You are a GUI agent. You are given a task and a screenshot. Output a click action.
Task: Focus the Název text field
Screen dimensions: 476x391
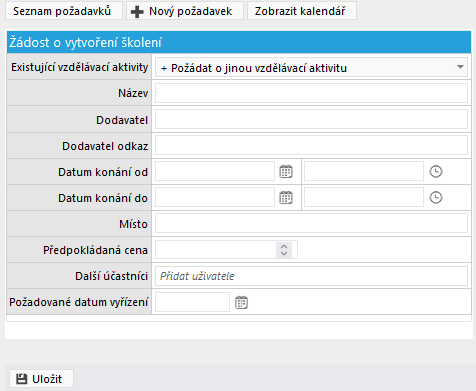coord(311,93)
